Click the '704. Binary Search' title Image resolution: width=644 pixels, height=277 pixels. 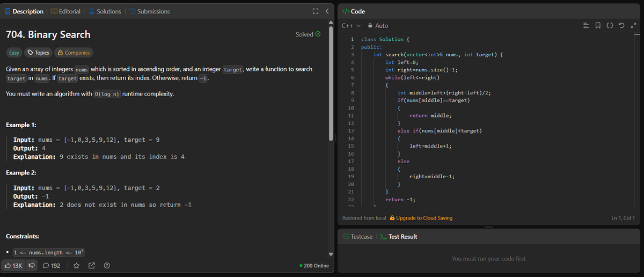[48, 35]
